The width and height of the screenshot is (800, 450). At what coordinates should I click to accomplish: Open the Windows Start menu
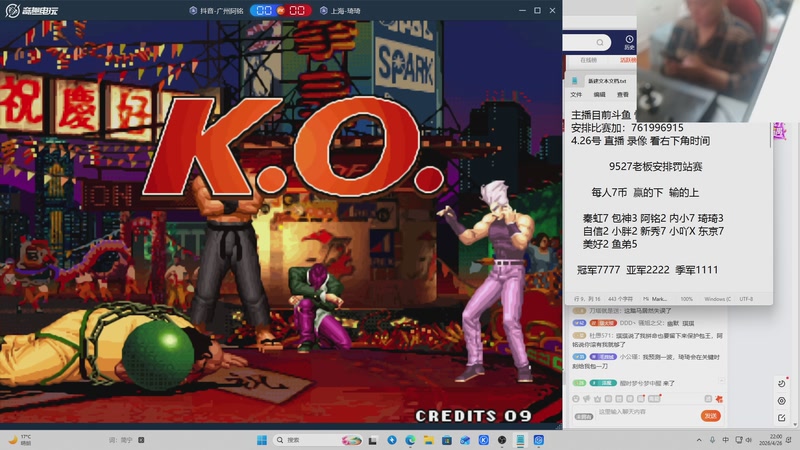(262, 440)
